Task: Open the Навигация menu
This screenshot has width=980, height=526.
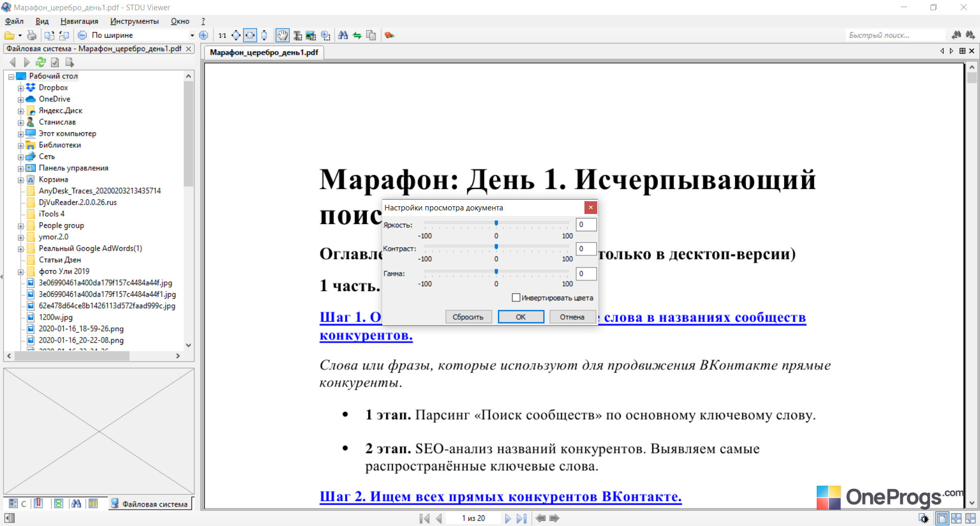Action: pyautogui.click(x=79, y=21)
